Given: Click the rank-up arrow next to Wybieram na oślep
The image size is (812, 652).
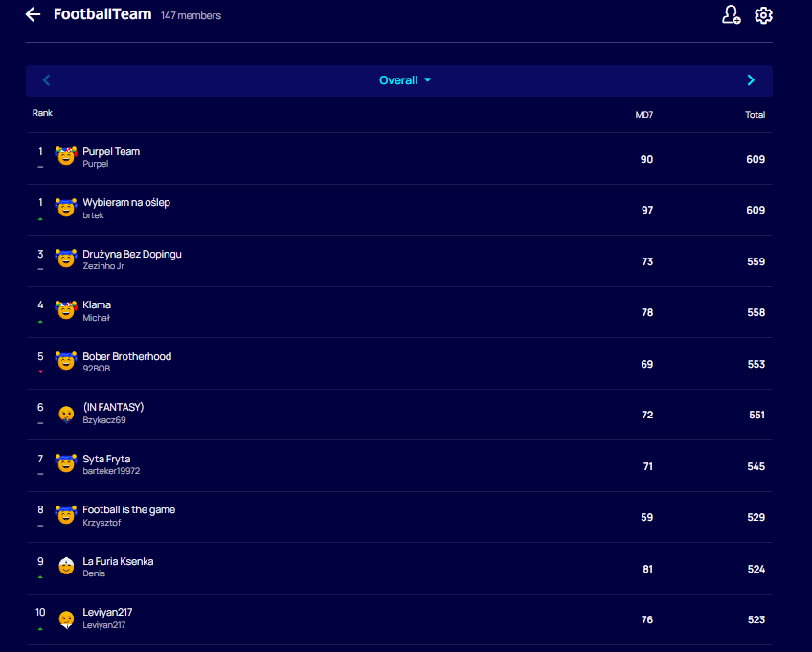Looking at the screenshot, I should coord(39,217).
